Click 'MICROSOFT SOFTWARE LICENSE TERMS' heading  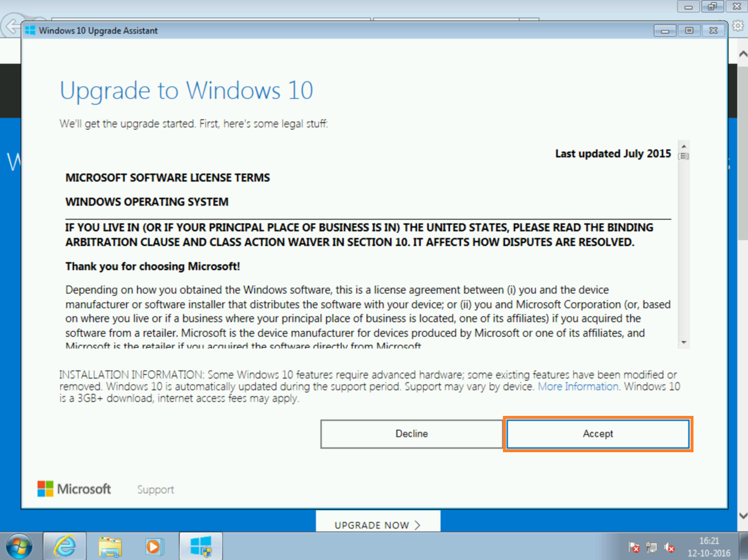[x=168, y=177]
